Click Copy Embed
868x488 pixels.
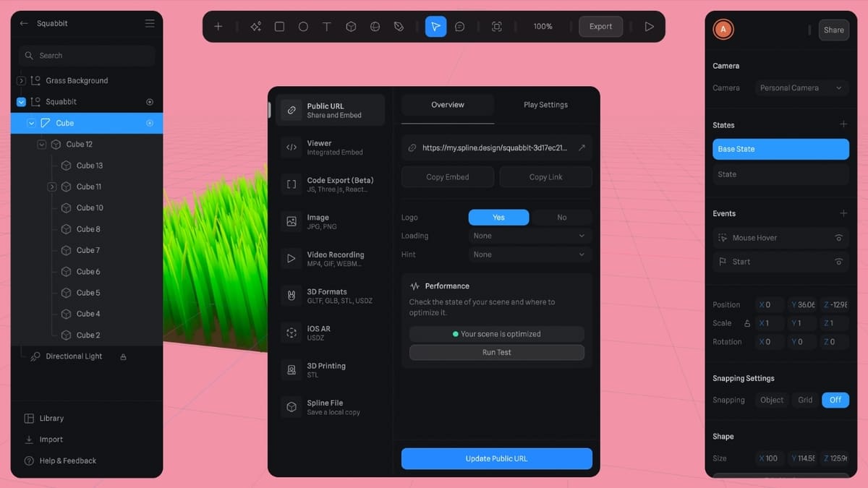tap(448, 177)
